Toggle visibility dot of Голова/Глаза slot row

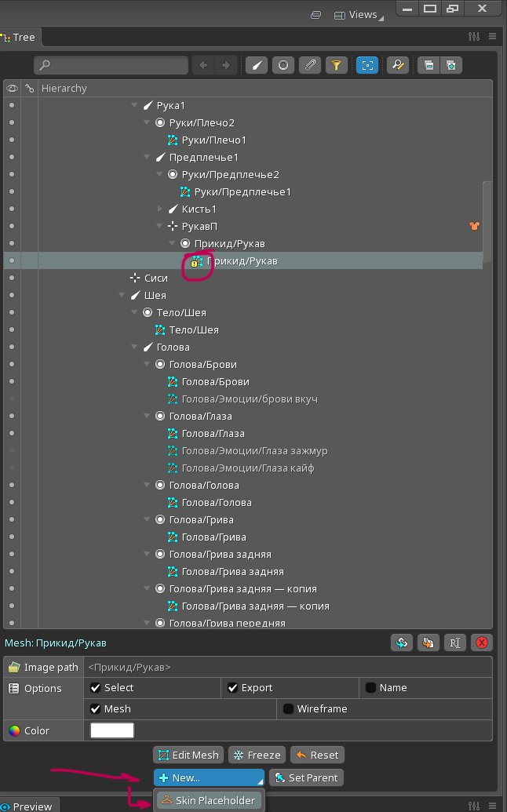[12, 416]
